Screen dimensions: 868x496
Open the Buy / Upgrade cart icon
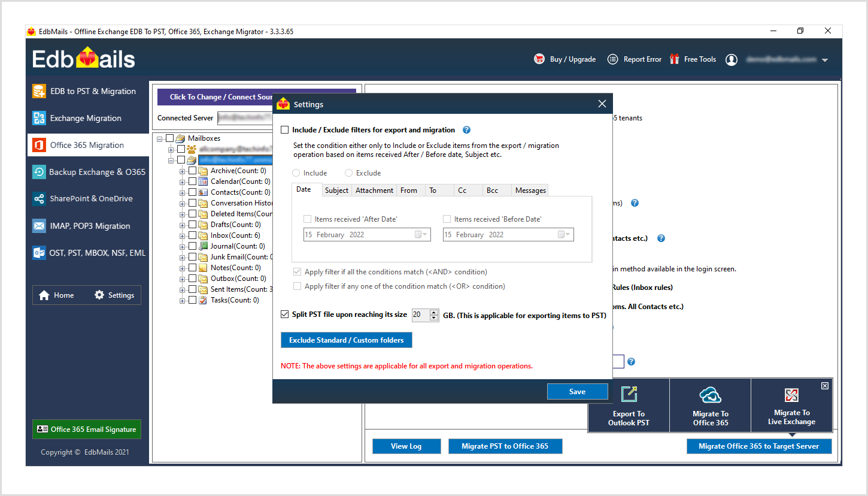(539, 59)
